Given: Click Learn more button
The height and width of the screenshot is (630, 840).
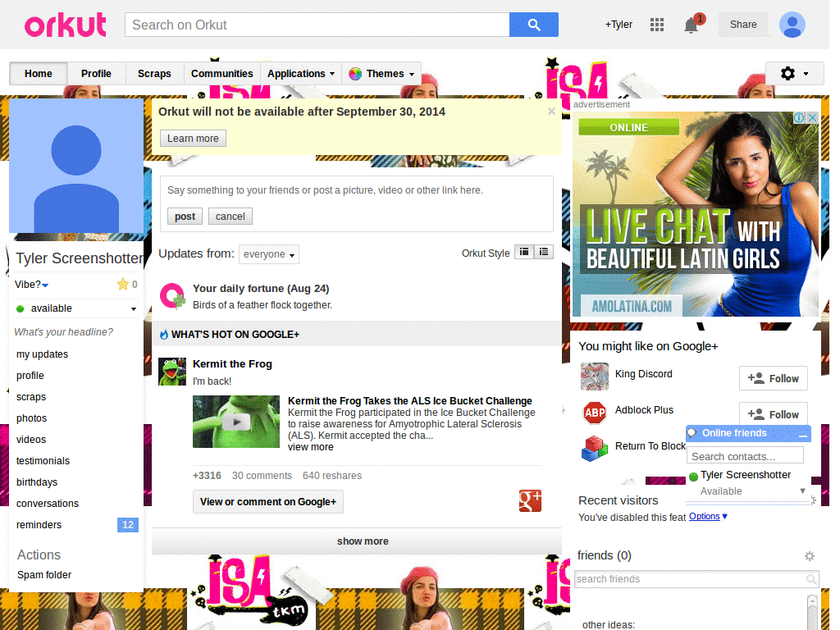Looking at the screenshot, I should 193,138.
